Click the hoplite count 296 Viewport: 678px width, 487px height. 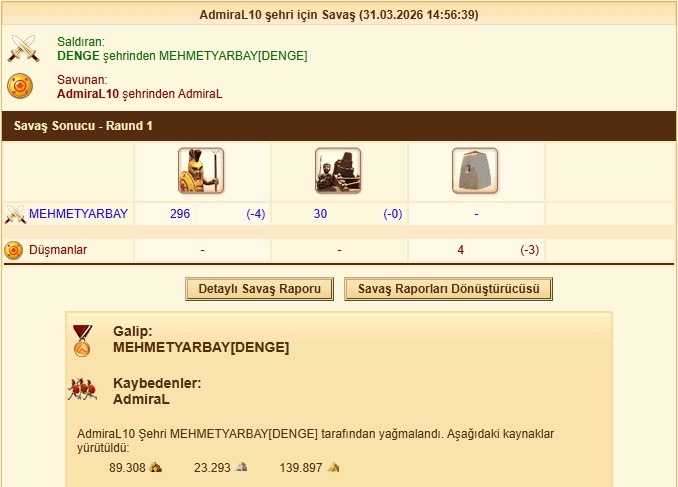click(180, 214)
